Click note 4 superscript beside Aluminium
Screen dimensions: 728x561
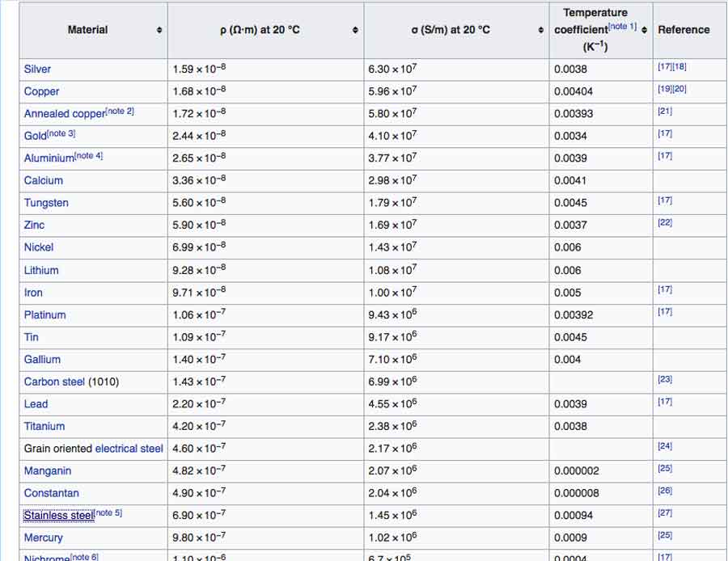(88, 156)
